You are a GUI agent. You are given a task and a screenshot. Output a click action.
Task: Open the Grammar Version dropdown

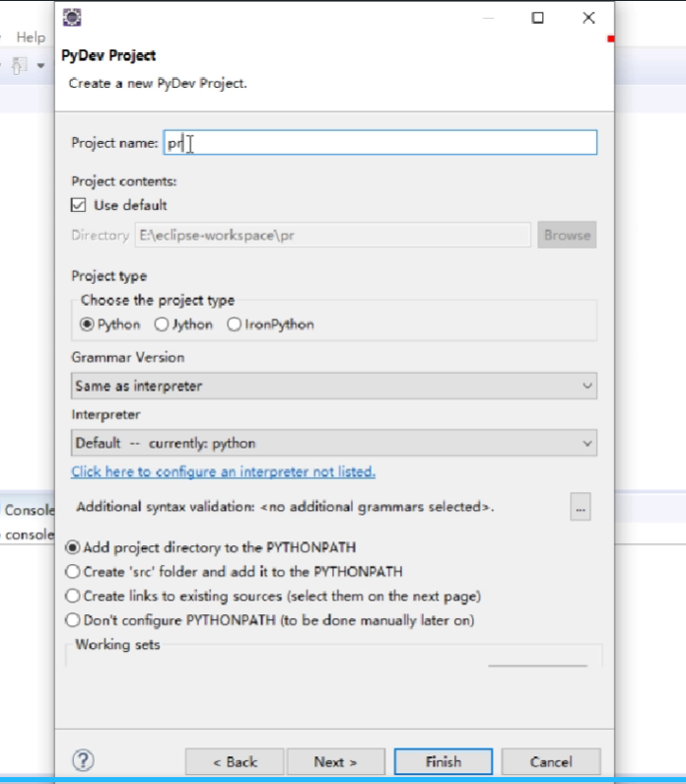coord(334,386)
